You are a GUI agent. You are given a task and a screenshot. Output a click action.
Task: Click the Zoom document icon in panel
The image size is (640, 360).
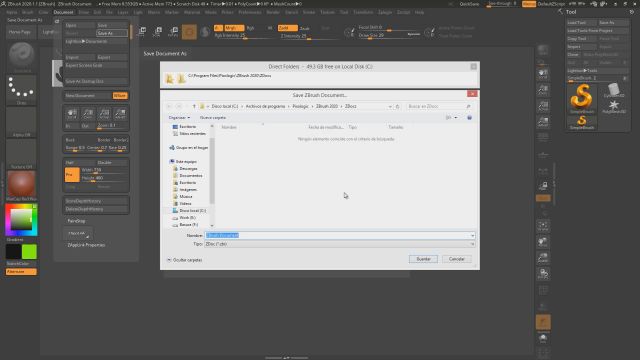pos(88,113)
